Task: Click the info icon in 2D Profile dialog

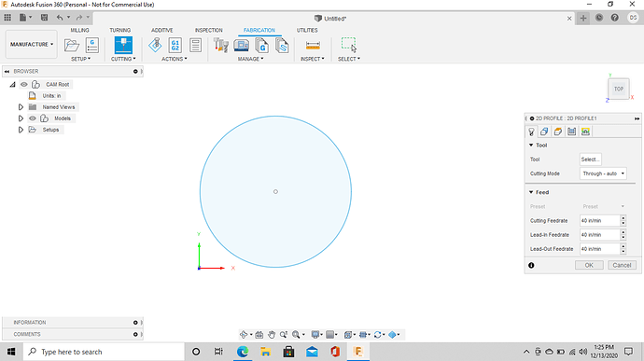Action: click(x=531, y=265)
